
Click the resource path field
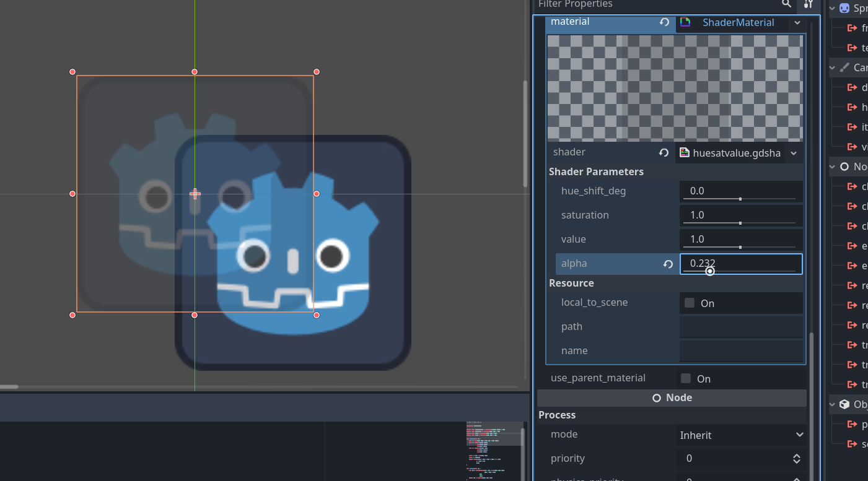click(741, 327)
